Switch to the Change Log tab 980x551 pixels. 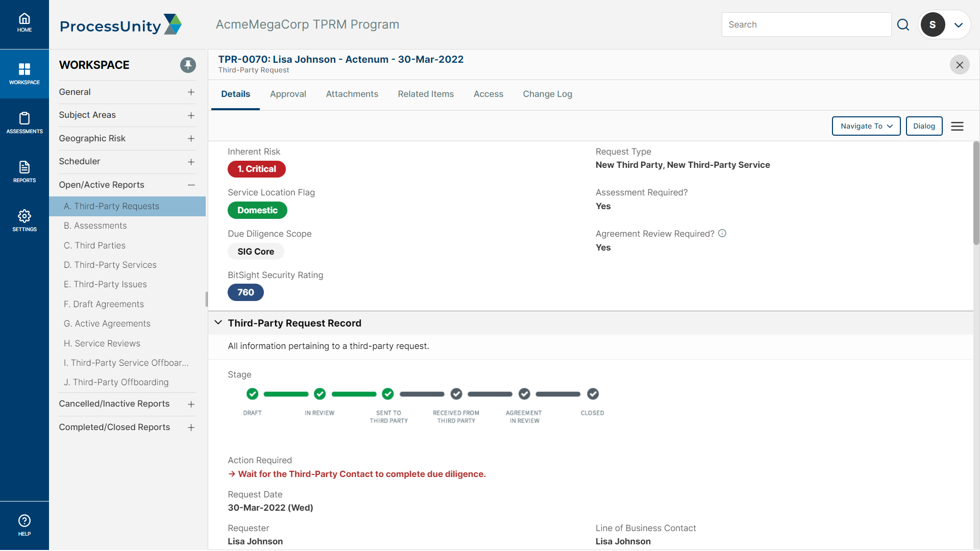547,93
